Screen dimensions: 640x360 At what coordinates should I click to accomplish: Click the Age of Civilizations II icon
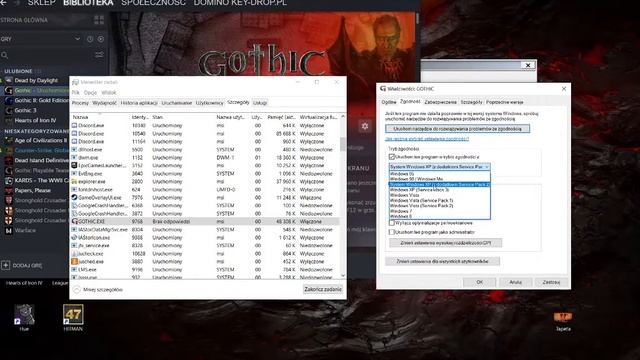coord(9,140)
